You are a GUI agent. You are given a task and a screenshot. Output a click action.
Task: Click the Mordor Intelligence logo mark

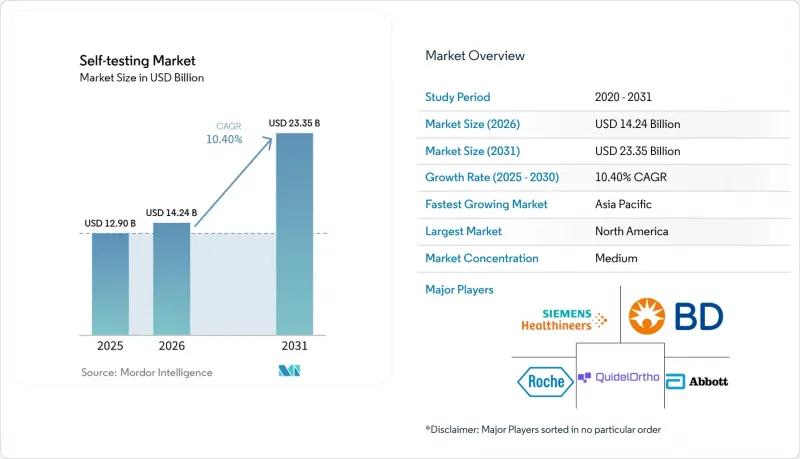coord(289,371)
